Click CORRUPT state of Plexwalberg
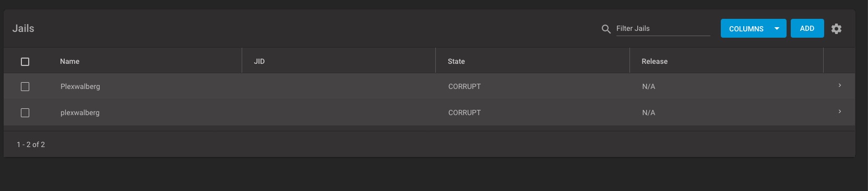Screen dimensions: 868x191 coord(465,86)
